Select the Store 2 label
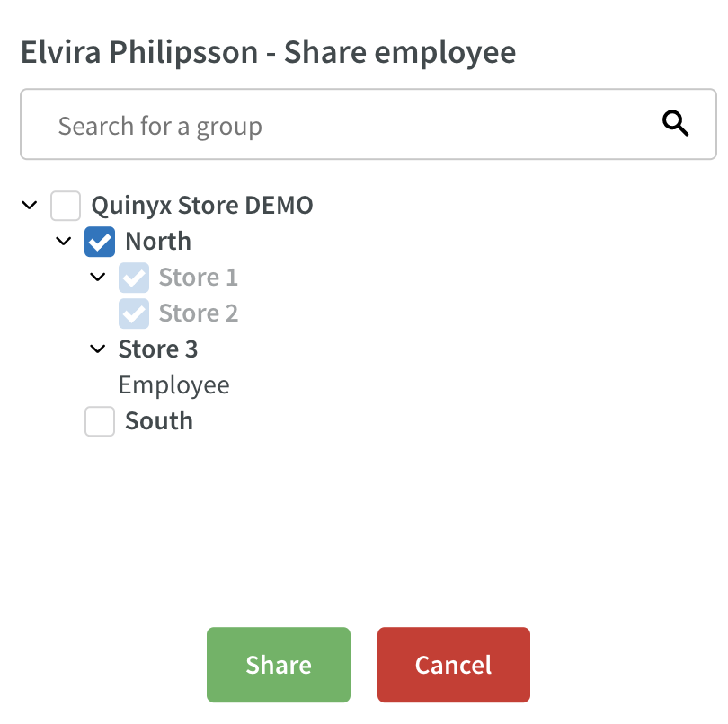 [x=199, y=313]
